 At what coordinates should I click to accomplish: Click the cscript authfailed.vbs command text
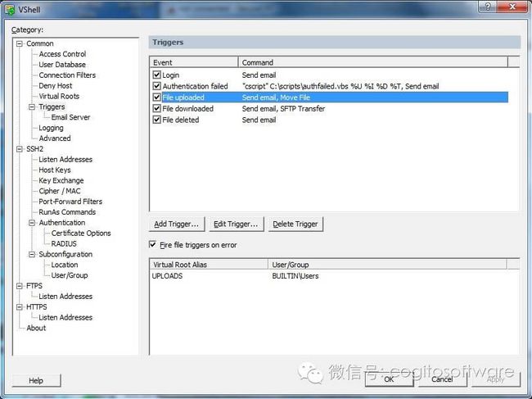[340, 86]
